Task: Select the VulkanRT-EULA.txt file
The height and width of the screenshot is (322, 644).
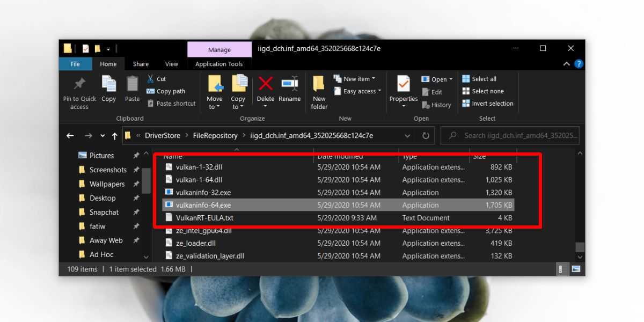Action: [204, 218]
